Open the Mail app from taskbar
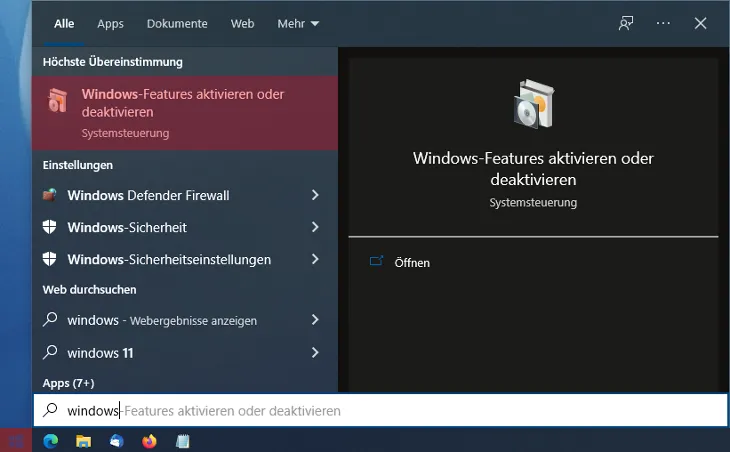The width and height of the screenshot is (730, 452). coord(116,441)
